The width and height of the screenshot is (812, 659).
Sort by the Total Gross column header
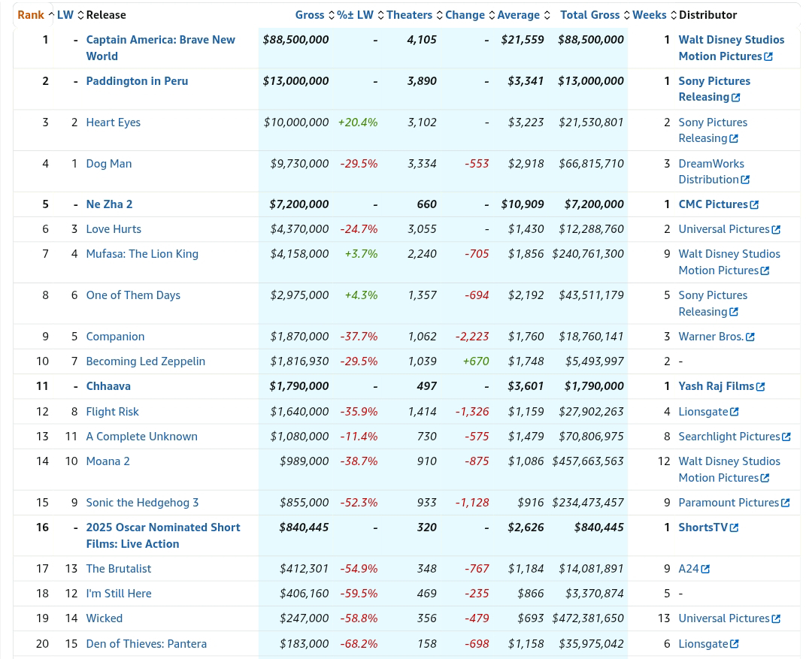[x=595, y=15]
